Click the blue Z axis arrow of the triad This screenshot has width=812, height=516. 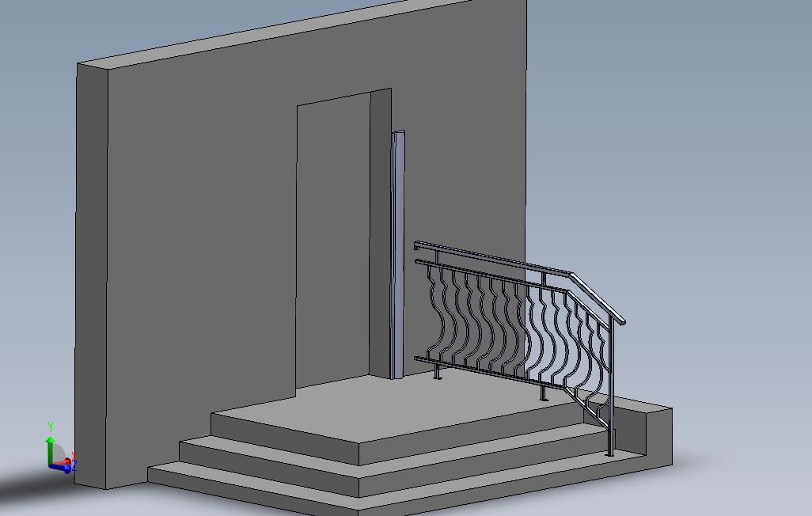tap(61, 468)
